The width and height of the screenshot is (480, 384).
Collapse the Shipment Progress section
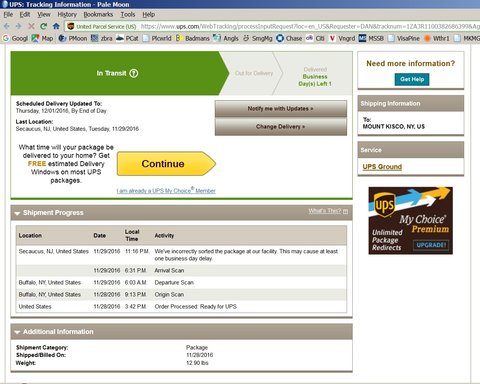(x=17, y=213)
